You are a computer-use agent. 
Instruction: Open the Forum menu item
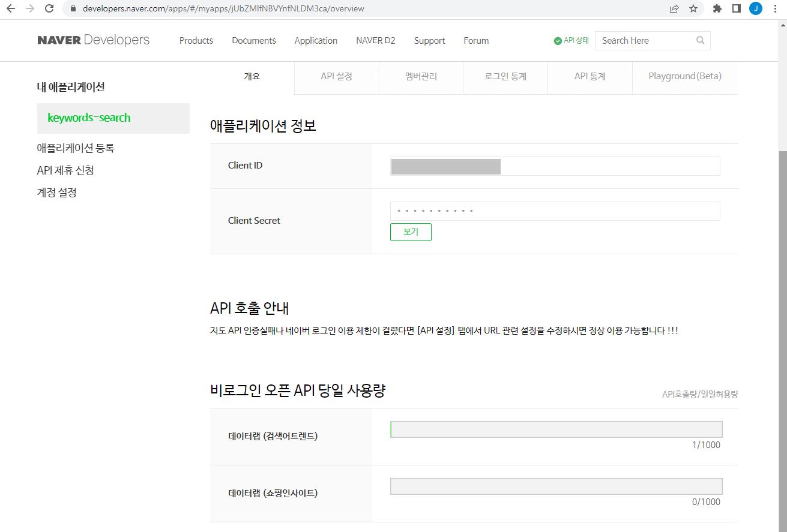click(x=476, y=40)
